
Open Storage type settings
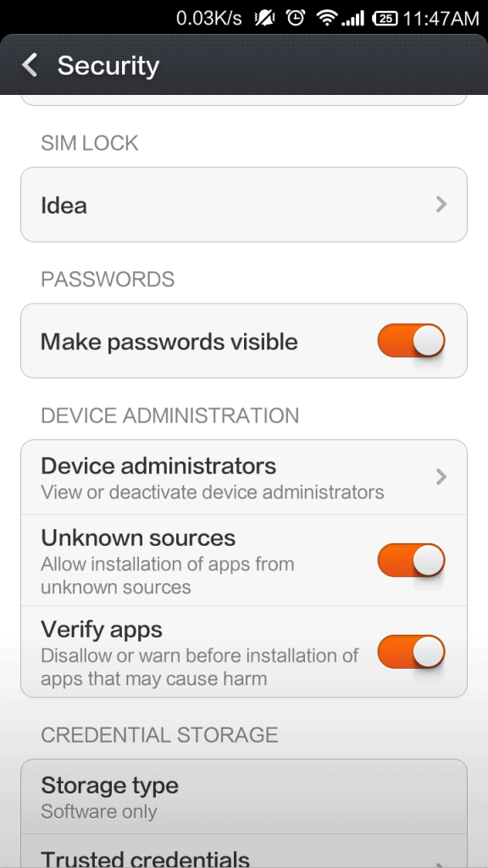244,796
